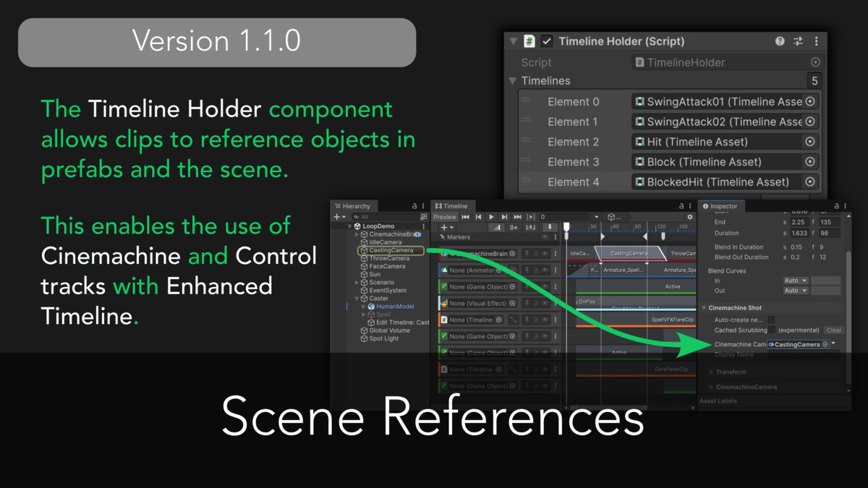The width and height of the screenshot is (868, 488).
Task: Click reorder handle of Element 3
Action: click(x=527, y=160)
